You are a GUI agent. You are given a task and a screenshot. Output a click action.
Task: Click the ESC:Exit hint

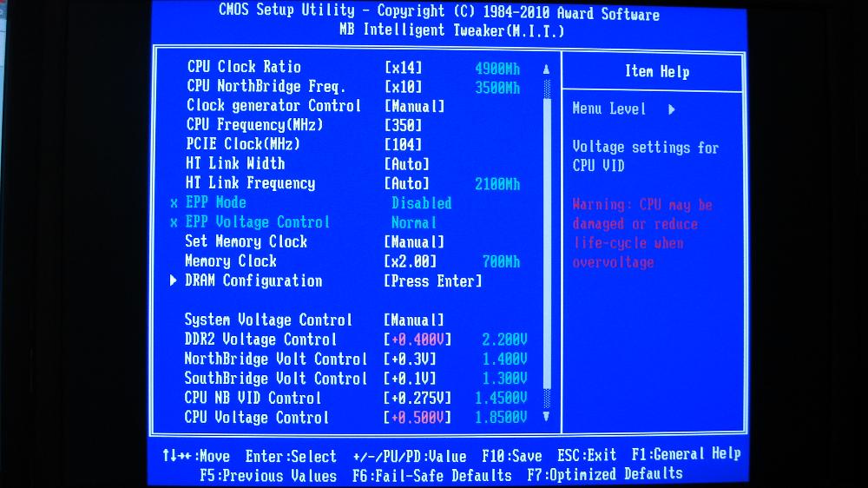587,455
